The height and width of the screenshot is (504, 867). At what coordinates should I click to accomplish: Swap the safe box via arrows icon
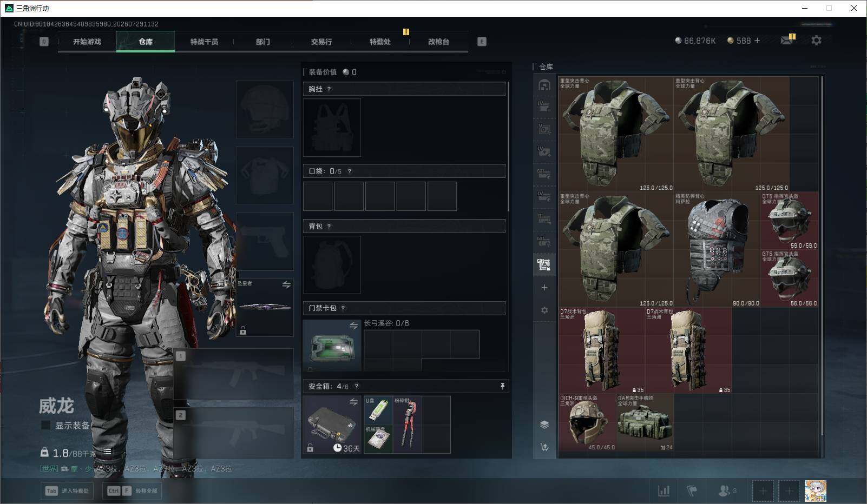353,402
